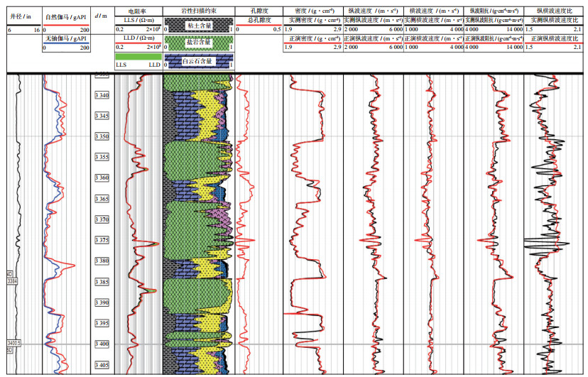
Task: Select the 白云石含量 blue brick legend
Action: 198,61
